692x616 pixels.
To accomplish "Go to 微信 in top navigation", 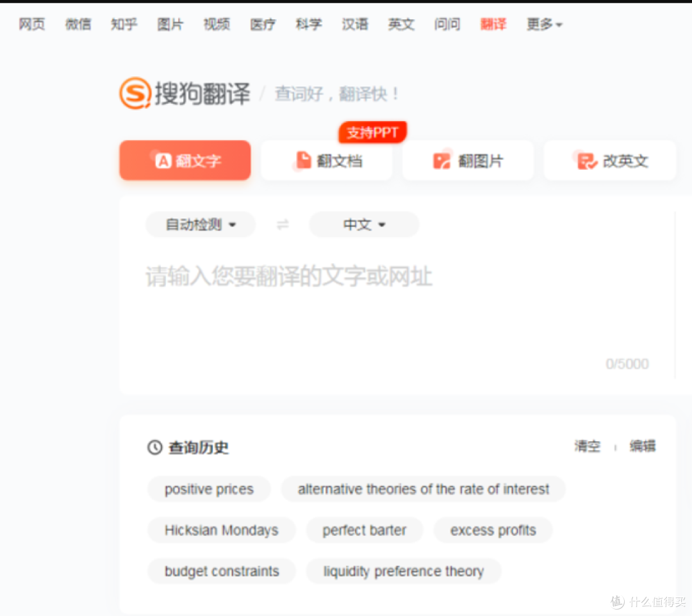I will click(x=78, y=24).
